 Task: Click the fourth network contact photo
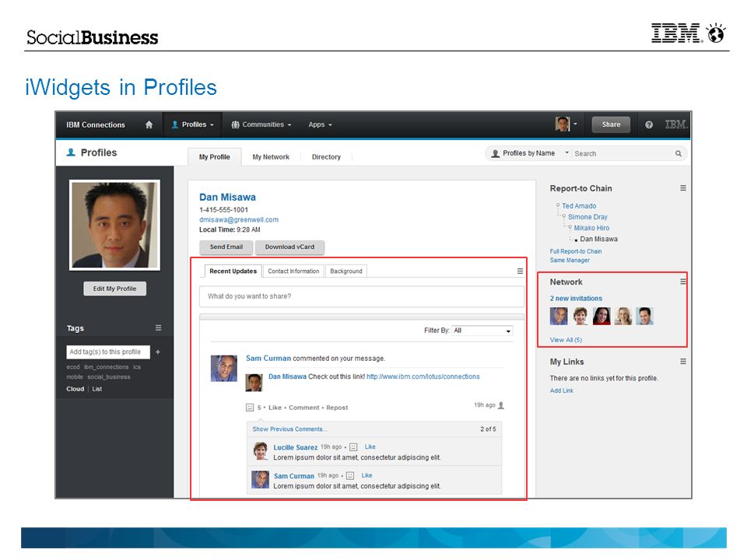[623, 317]
